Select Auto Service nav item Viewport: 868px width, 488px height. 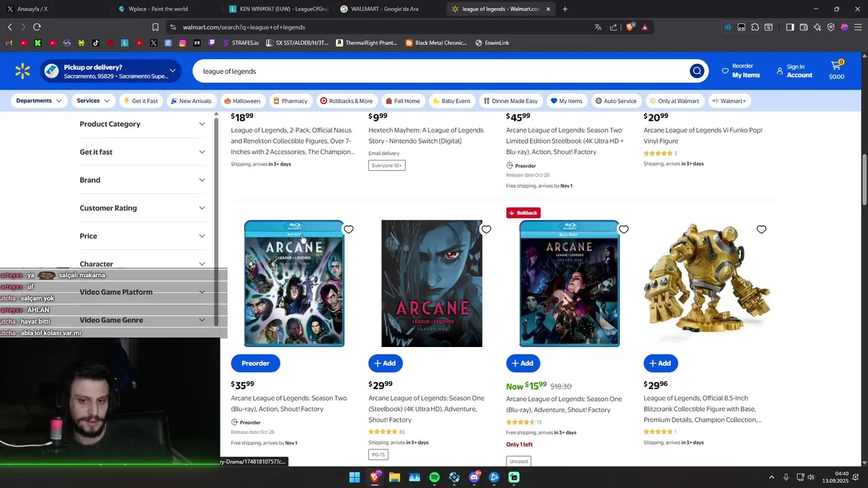point(616,101)
